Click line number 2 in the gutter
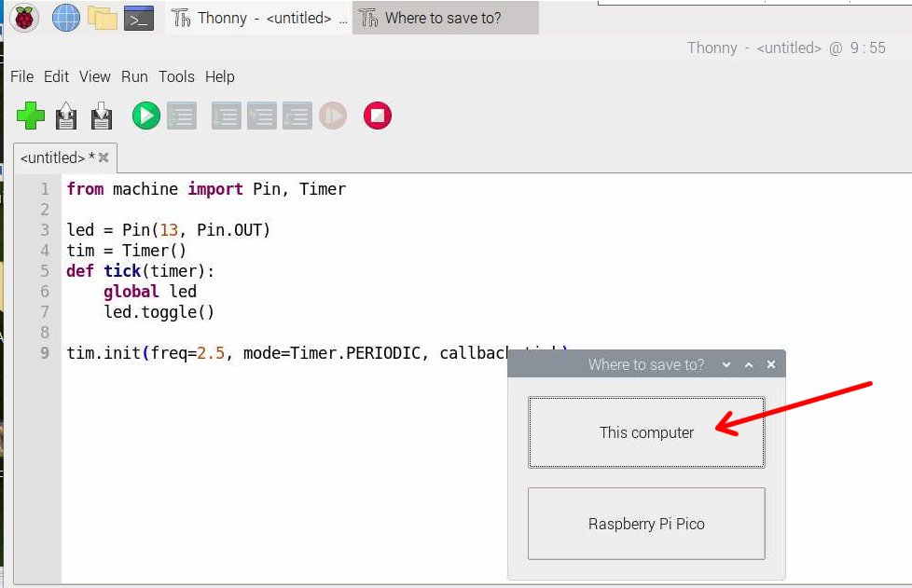 point(45,209)
